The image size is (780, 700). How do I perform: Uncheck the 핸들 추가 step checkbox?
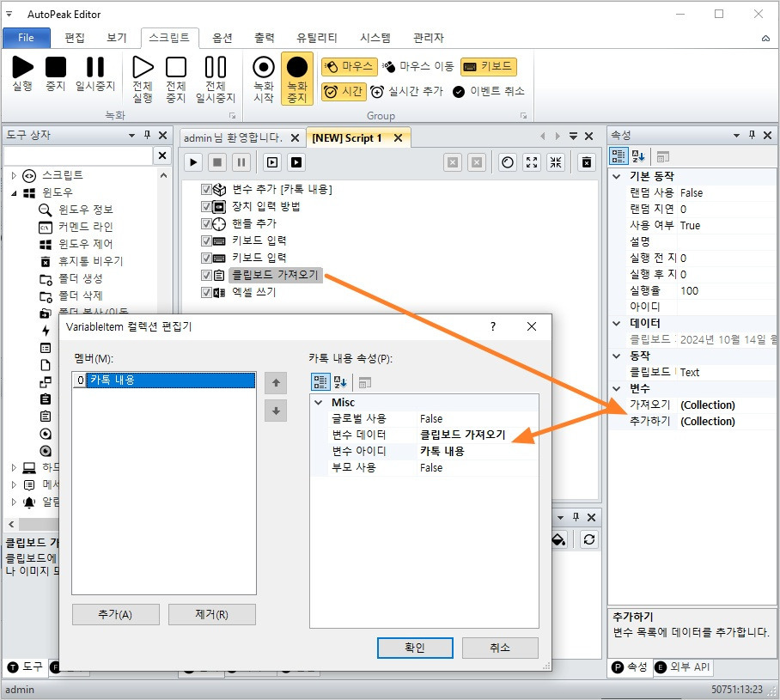coord(206,224)
